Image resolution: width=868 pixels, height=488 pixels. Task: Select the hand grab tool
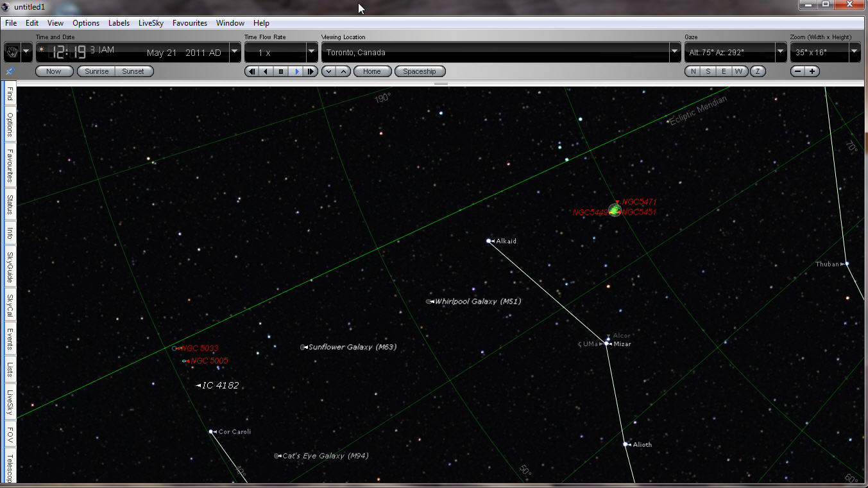(x=11, y=52)
